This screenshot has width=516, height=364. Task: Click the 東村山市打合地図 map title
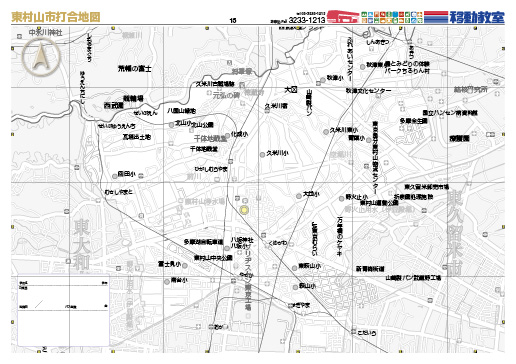click(x=56, y=17)
